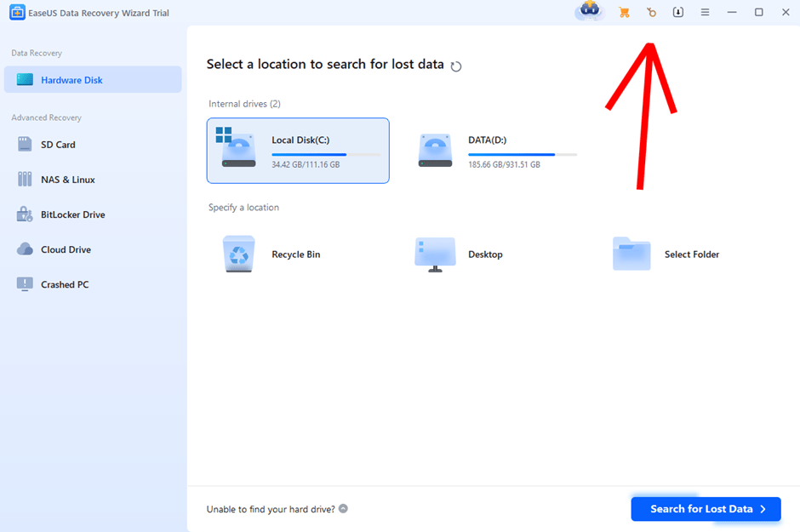Screen dimensions: 800x532
Task: Open the hamburger menu
Action: pos(705,12)
